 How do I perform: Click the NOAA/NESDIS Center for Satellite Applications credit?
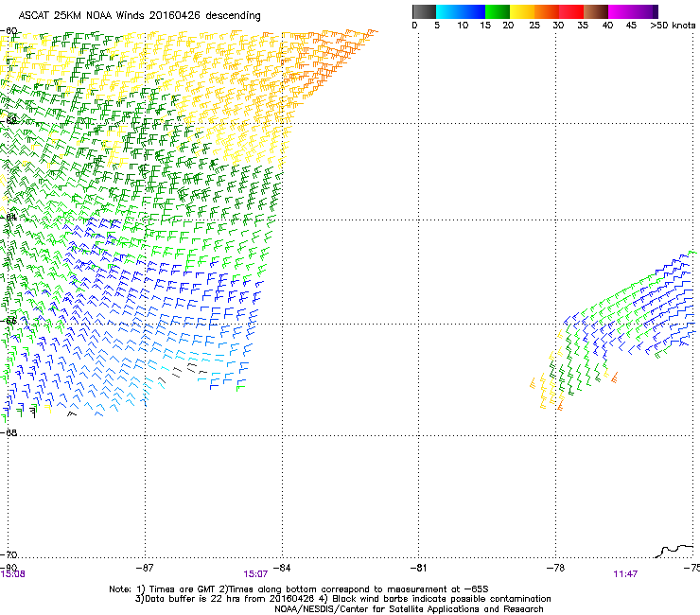coord(409,609)
